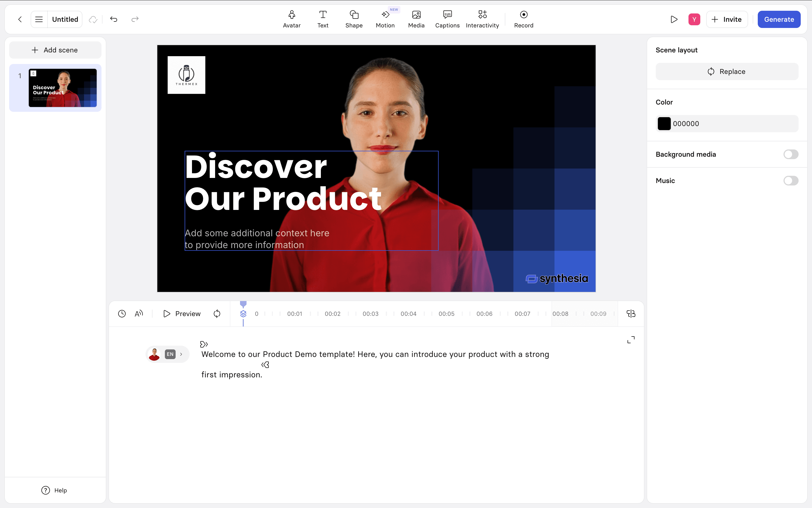
Task: Click the 00:05 timeline mark
Action: [x=446, y=314]
